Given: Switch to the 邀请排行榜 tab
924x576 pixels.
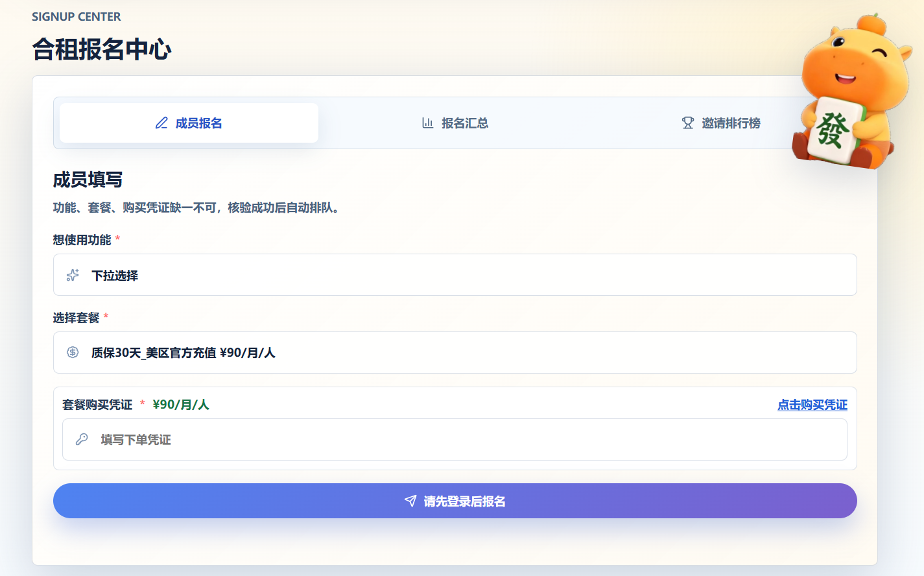Looking at the screenshot, I should click(721, 123).
